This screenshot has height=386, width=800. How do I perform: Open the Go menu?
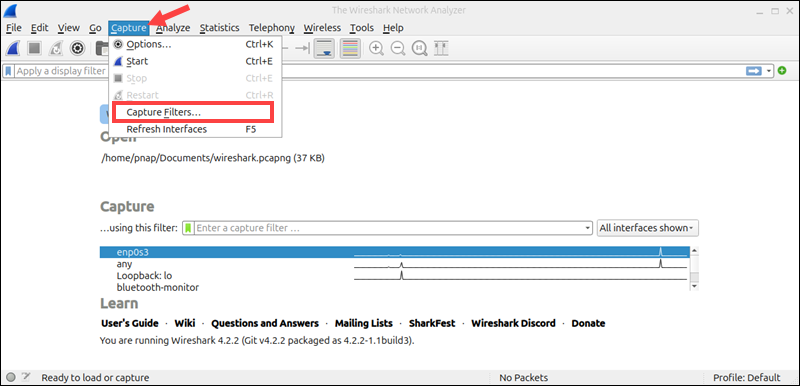coord(95,28)
